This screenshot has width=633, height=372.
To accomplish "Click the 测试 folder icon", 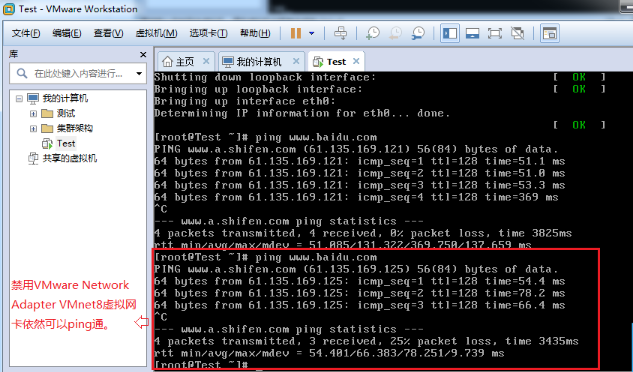I will pyautogui.click(x=47, y=113).
